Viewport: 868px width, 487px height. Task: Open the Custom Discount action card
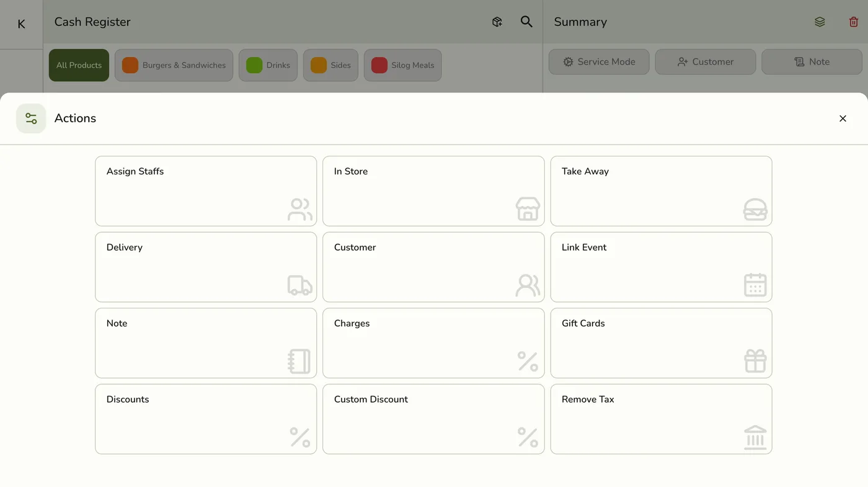pyautogui.click(x=433, y=419)
